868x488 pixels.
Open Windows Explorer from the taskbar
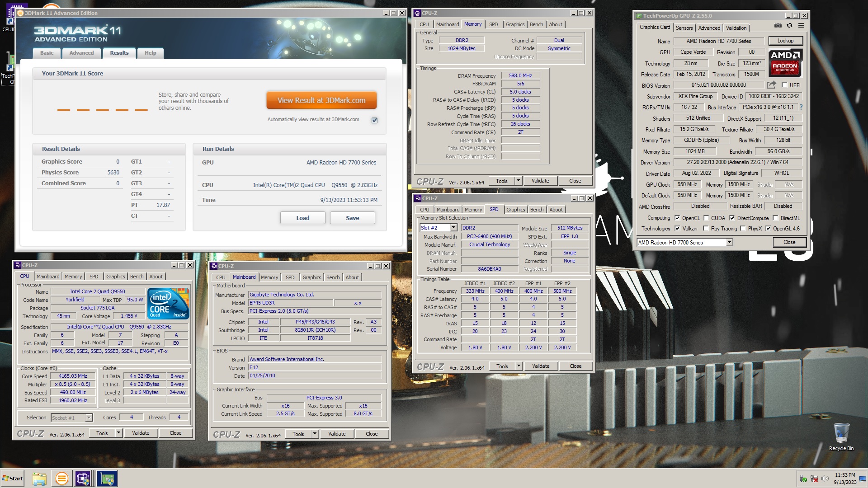click(39, 479)
